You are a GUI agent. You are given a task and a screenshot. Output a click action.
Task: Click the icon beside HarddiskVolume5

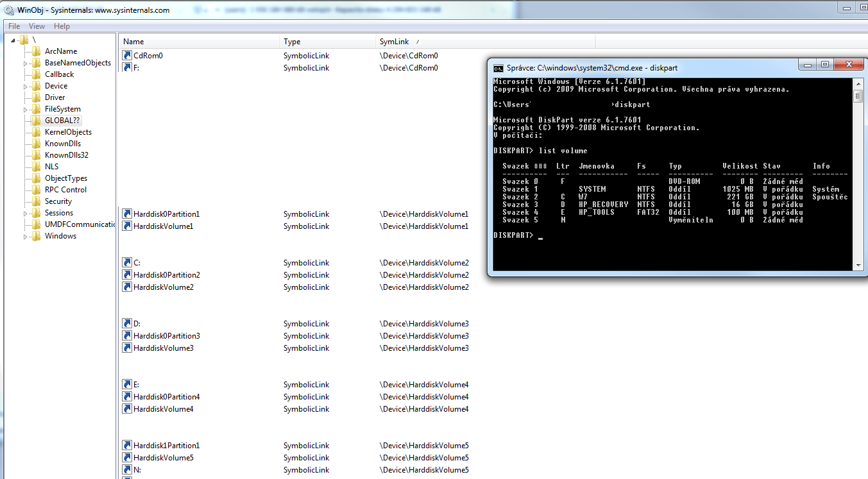pyautogui.click(x=127, y=458)
